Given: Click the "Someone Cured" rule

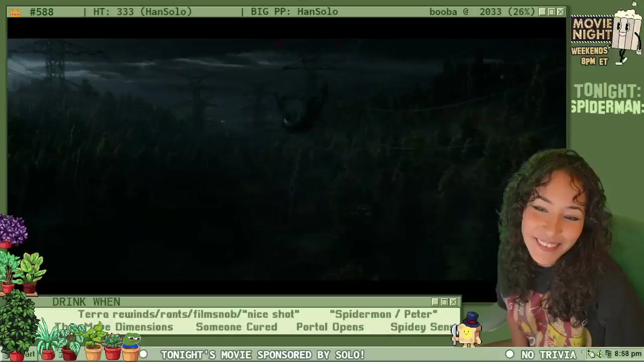Looking at the screenshot, I should [236, 327].
